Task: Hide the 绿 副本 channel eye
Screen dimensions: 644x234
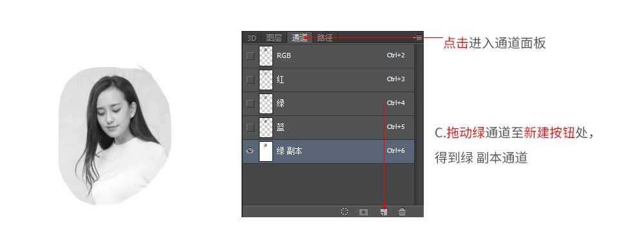Action: point(250,151)
